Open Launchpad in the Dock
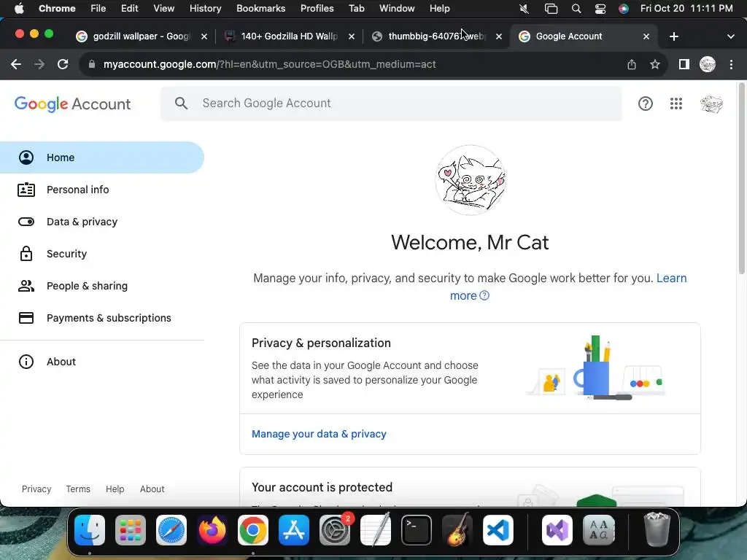The width and height of the screenshot is (747, 560). point(131,530)
